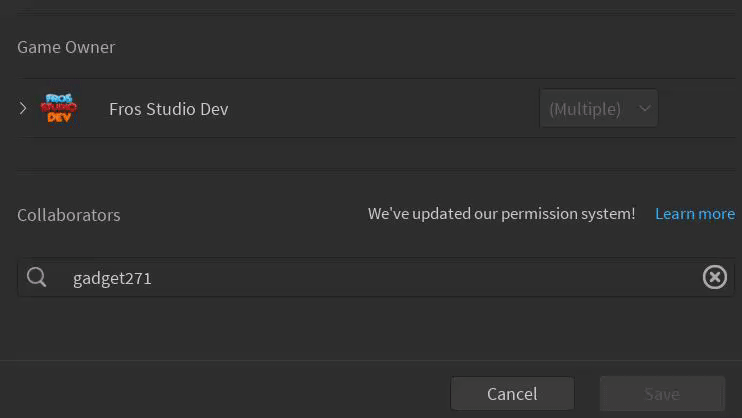Click the word Multiple in the permission box
Viewport: 742px width, 418px height.
coord(585,108)
